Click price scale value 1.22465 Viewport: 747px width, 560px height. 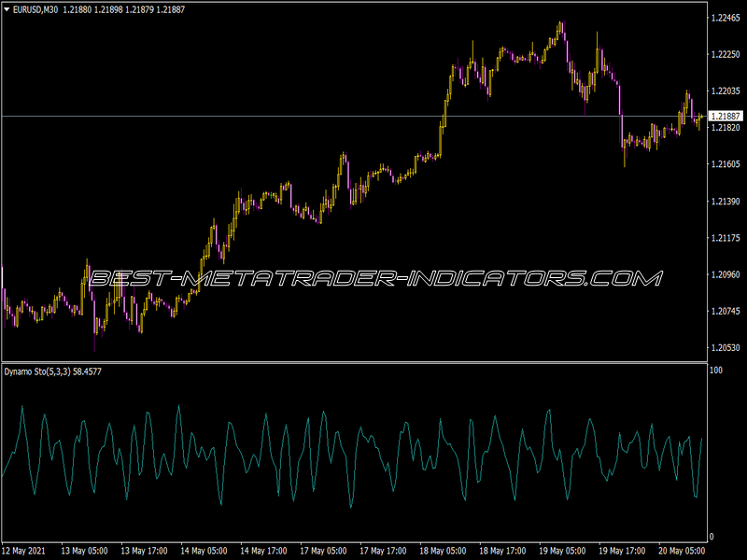pos(726,18)
